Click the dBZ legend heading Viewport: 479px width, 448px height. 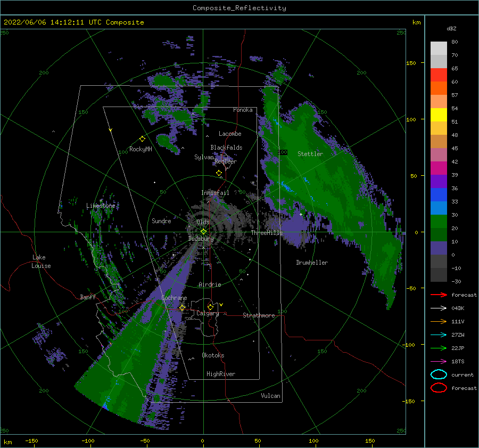pyautogui.click(x=451, y=28)
